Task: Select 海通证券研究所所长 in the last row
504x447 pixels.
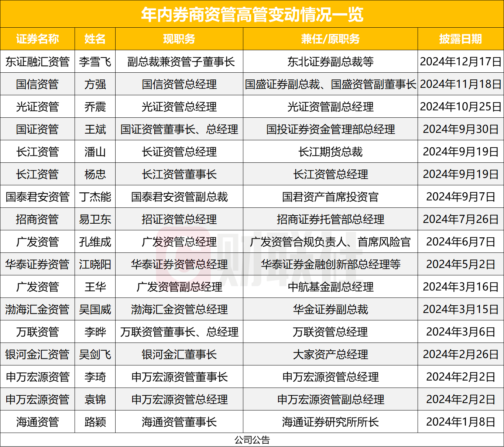Action: coord(330,422)
